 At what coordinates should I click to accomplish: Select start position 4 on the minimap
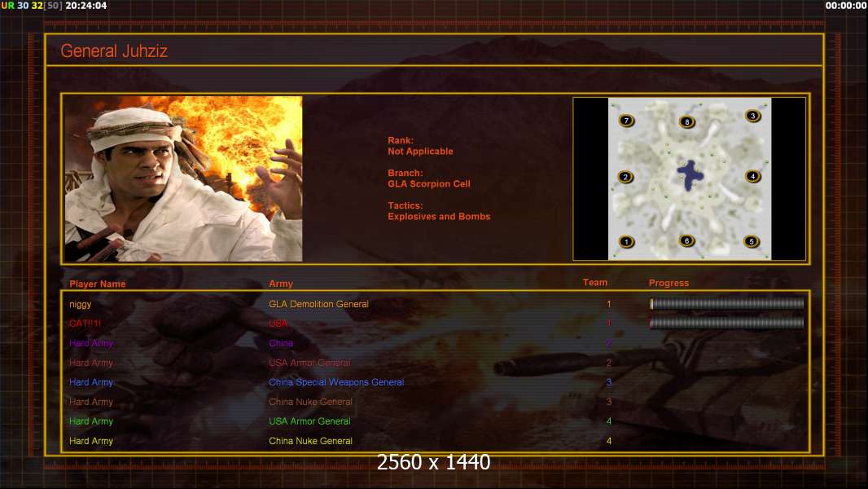pos(752,176)
